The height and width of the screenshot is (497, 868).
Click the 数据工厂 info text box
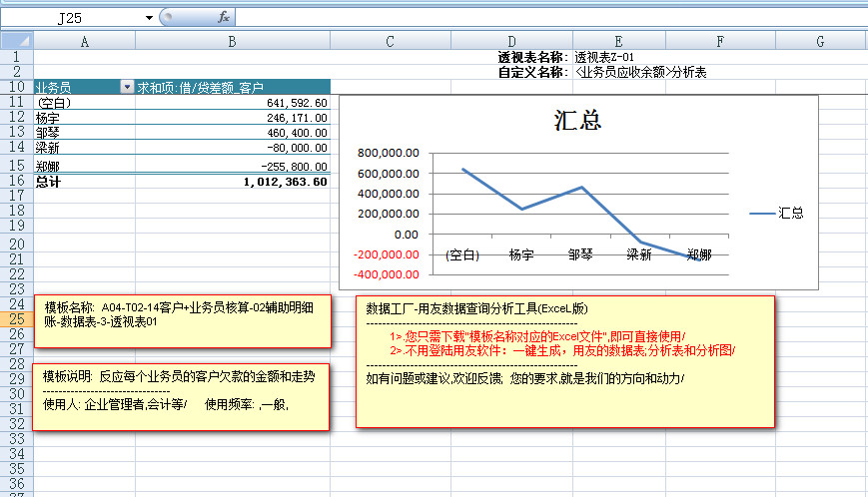pos(565,361)
